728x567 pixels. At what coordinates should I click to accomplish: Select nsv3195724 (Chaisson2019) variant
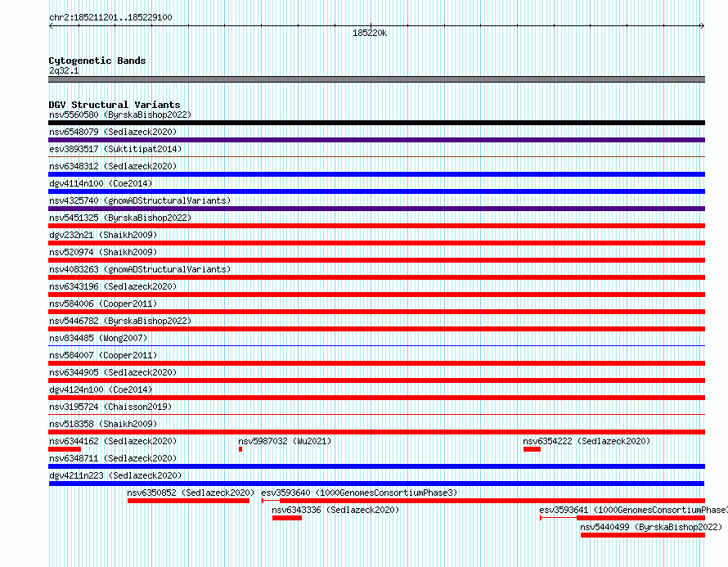click(x=110, y=407)
